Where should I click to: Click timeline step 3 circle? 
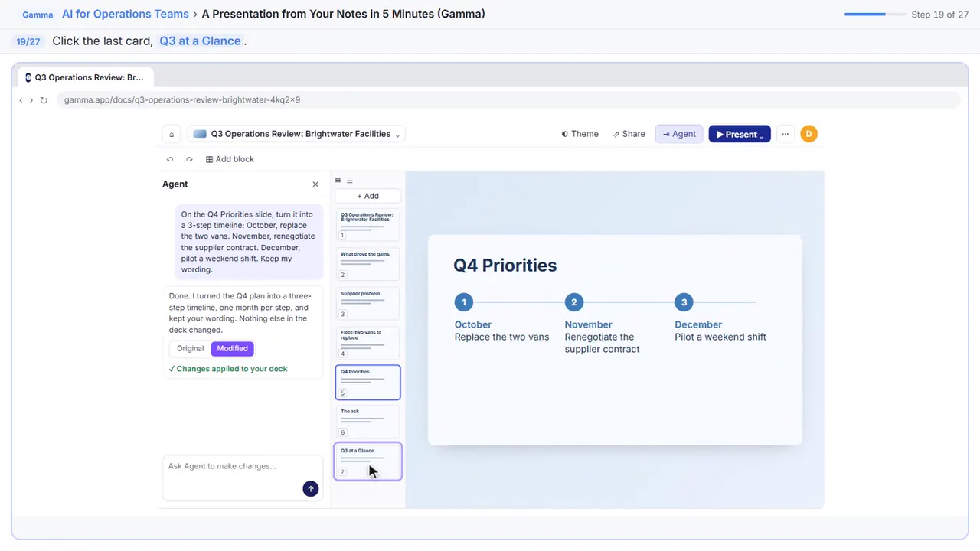[x=684, y=302]
